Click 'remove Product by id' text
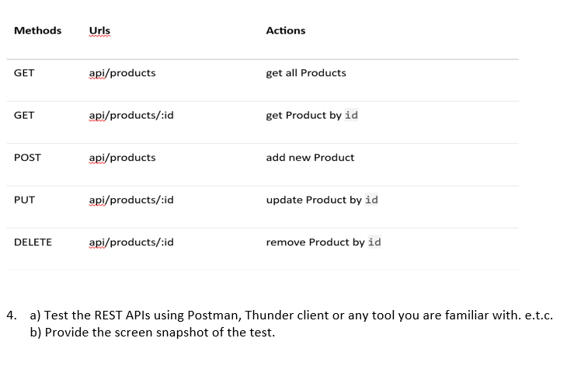588x366 pixels. (324, 242)
